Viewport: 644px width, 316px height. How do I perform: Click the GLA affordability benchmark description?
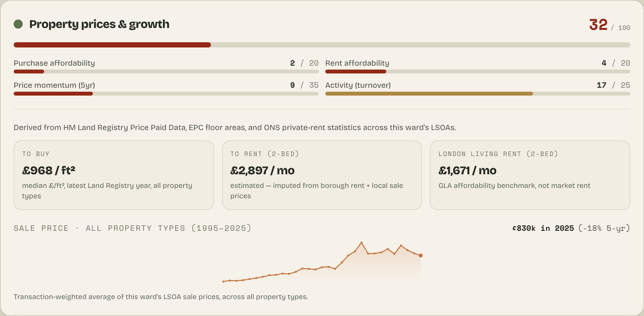click(x=514, y=186)
